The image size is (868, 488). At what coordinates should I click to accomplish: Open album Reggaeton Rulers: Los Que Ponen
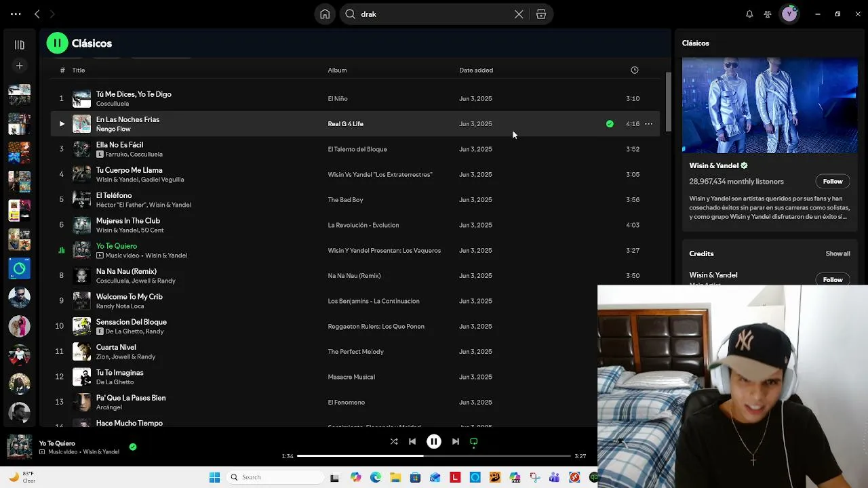376,327
